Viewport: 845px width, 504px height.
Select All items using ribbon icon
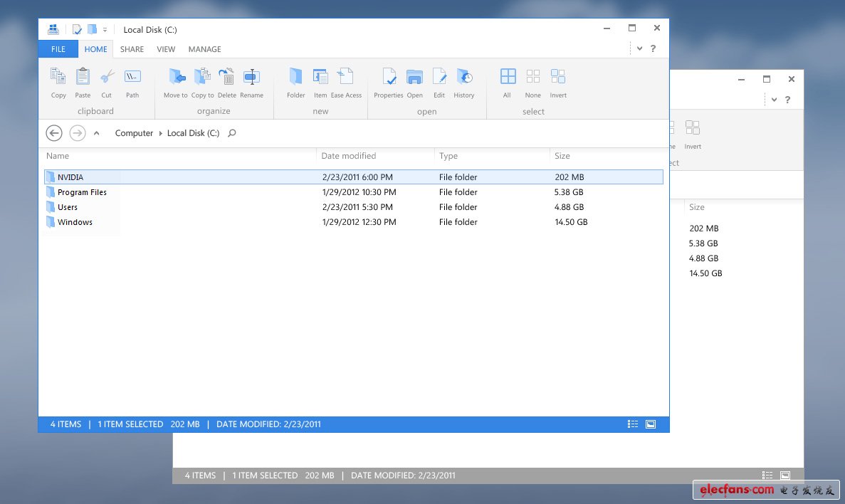click(x=508, y=77)
